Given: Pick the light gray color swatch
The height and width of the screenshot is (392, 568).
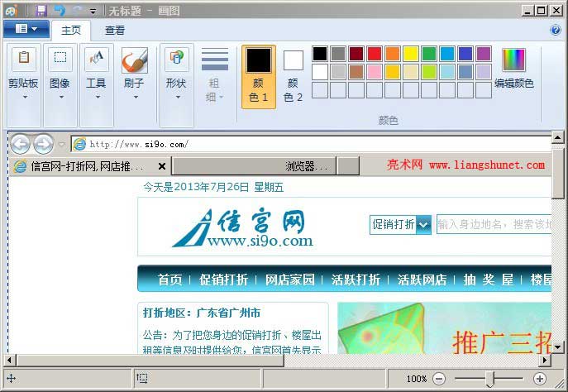Looking at the screenshot, I should (338, 72).
